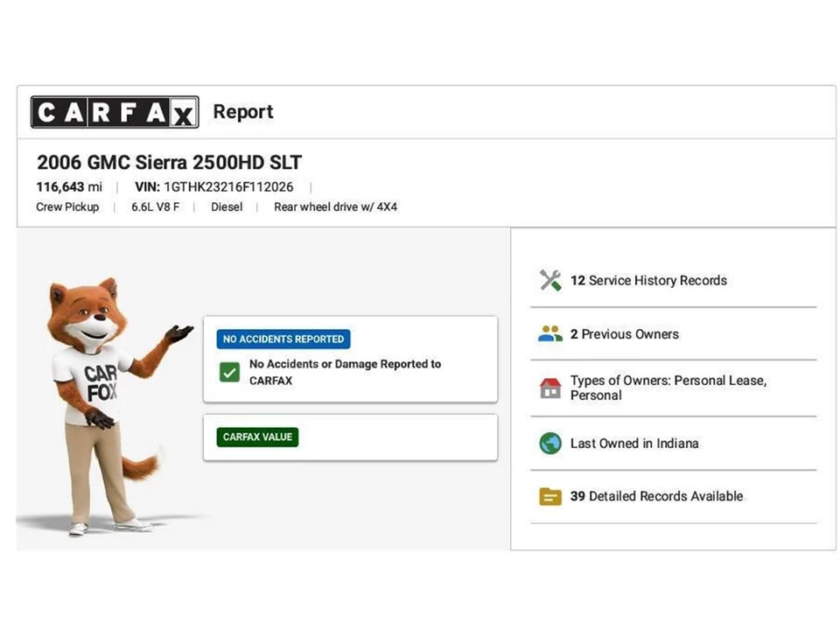Click the 6.6L V8 F engine text
The image size is (840, 630).
point(156,206)
